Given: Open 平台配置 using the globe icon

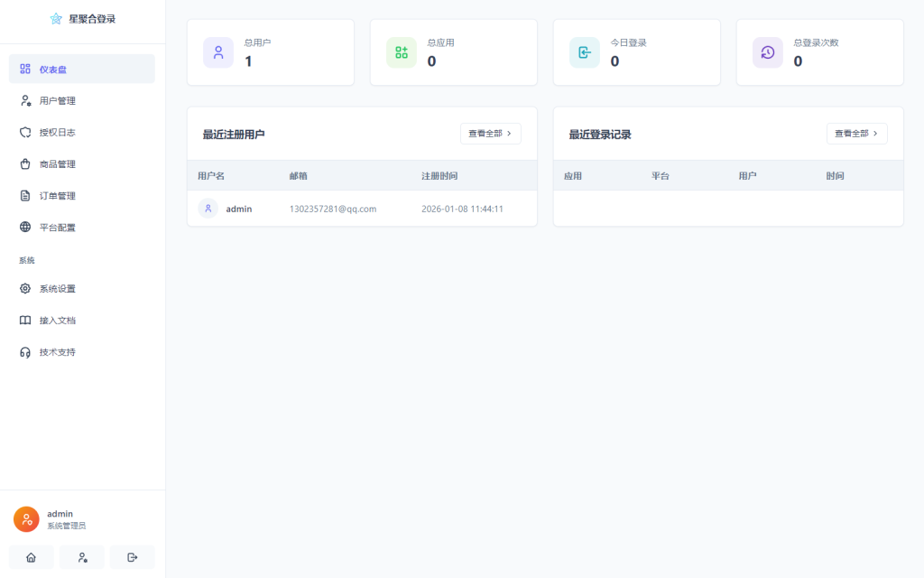Looking at the screenshot, I should [23, 227].
